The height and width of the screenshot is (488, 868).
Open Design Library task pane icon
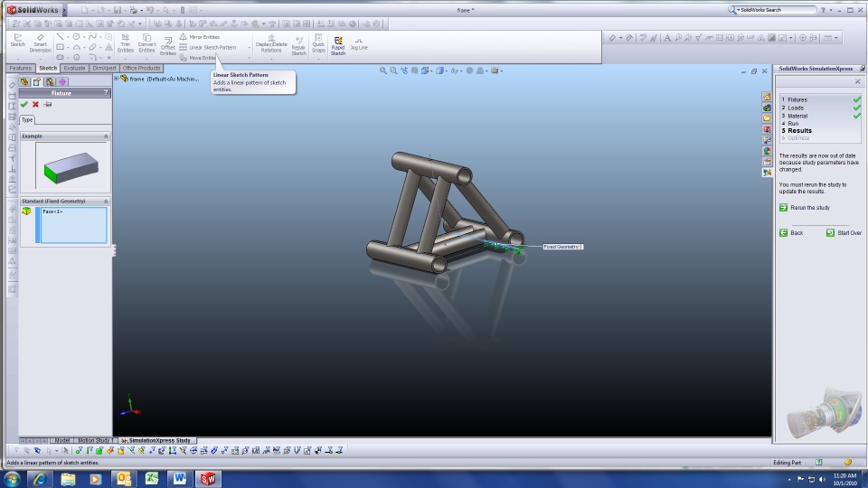point(767,108)
